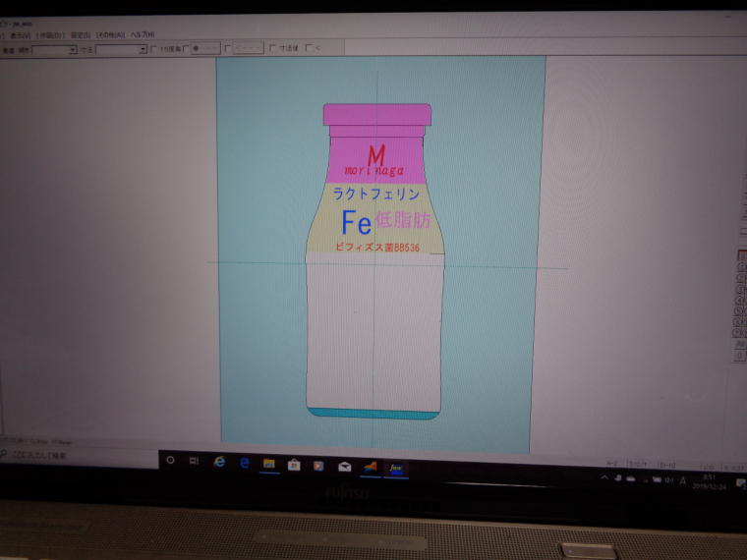
Task: Expand the second toolbar combo box arrow
Action: point(142,49)
